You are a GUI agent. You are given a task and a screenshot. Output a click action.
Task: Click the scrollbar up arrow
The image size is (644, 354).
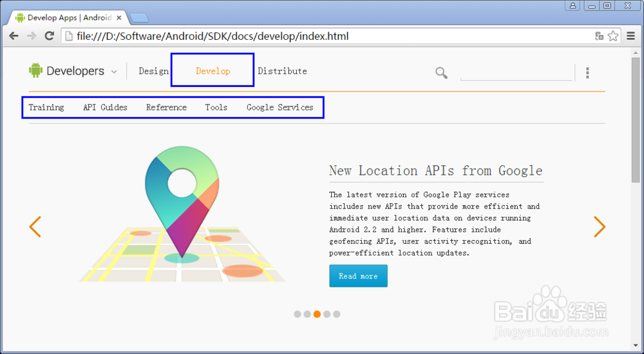click(x=636, y=53)
